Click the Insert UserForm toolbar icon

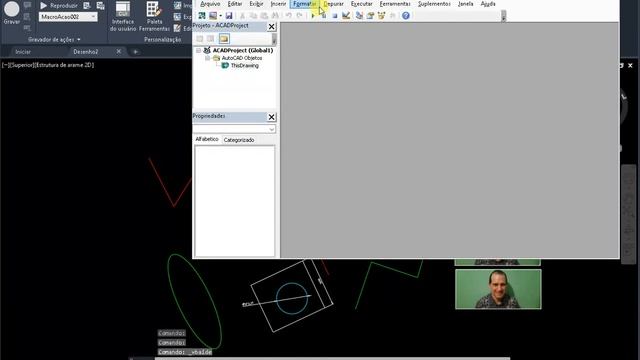point(213,16)
